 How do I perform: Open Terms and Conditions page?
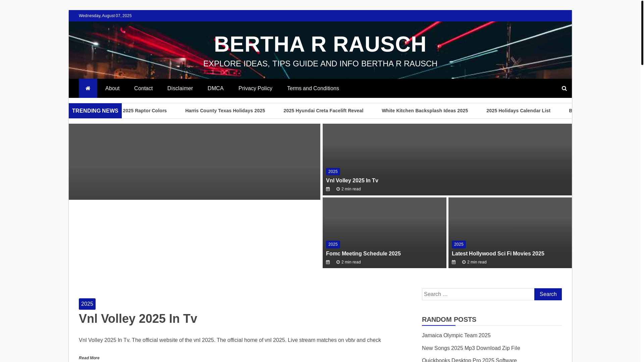(313, 88)
